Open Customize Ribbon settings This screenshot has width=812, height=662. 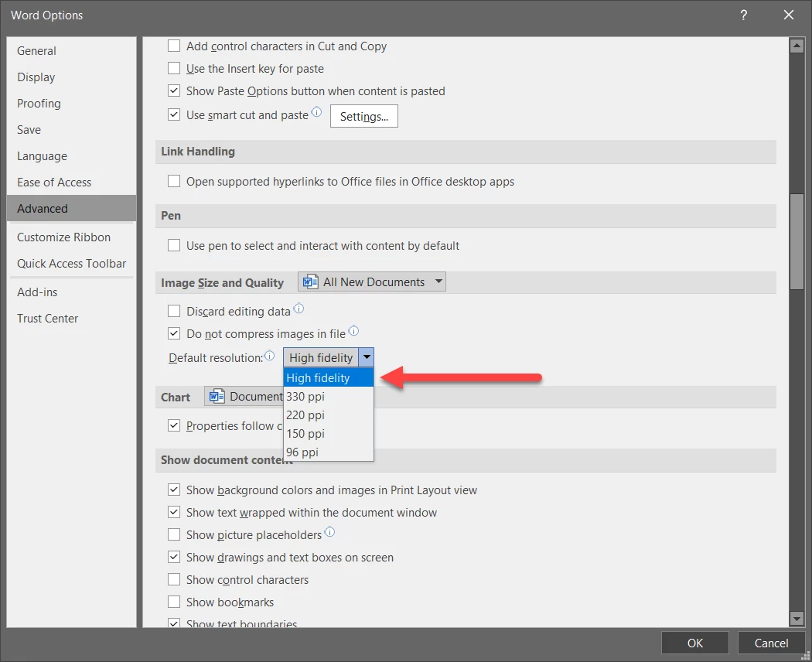pos(71,237)
